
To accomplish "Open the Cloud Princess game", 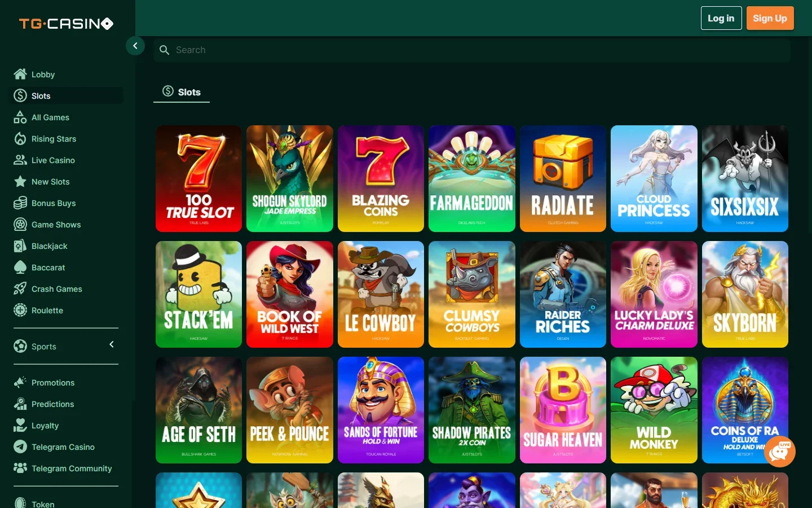I will click(654, 178).
